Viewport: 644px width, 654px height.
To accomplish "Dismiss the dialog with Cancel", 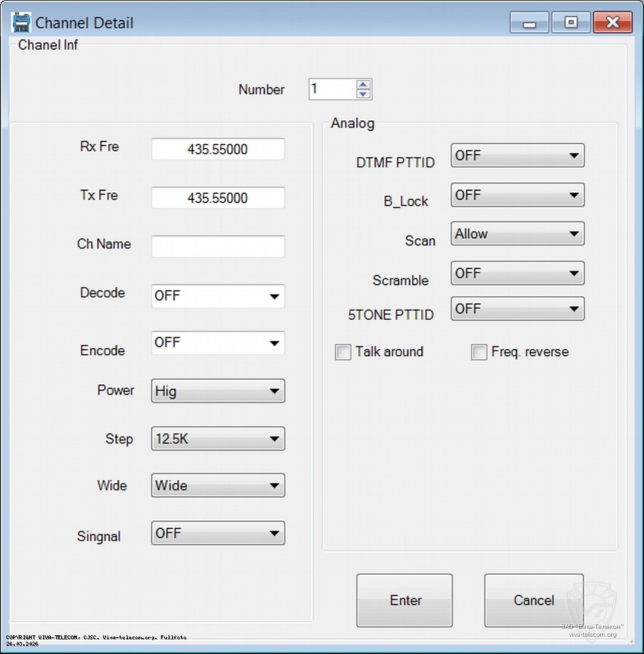I will point(533,600).
